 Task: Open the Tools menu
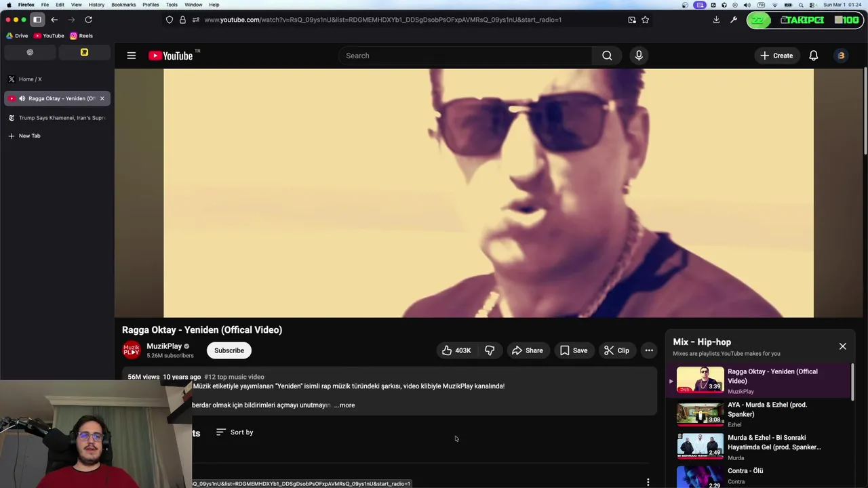(172, 5)
